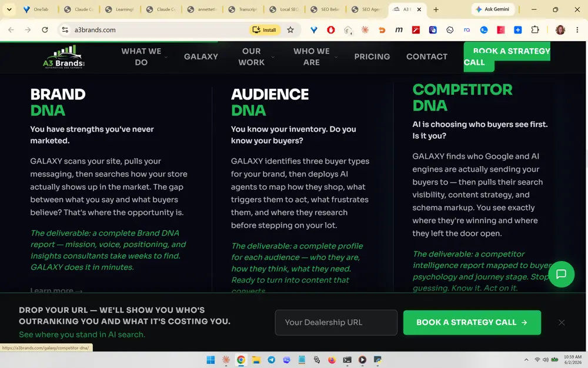Open the terminal from the taskbar
The image size is (588, 368).
[x=348, y=360]
